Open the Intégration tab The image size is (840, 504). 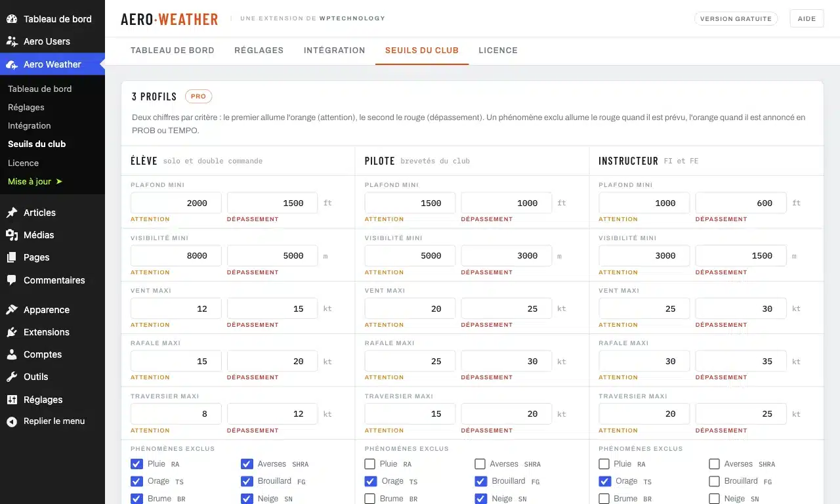(x=335, y=51)
